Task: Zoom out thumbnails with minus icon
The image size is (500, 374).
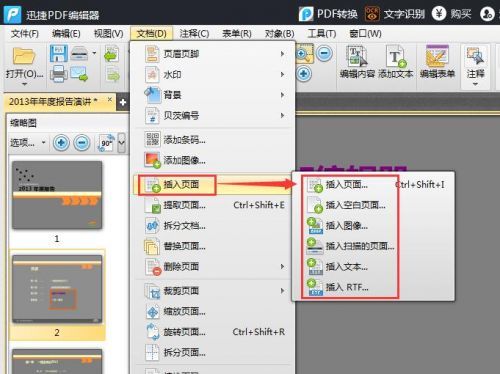Action: 82,143
